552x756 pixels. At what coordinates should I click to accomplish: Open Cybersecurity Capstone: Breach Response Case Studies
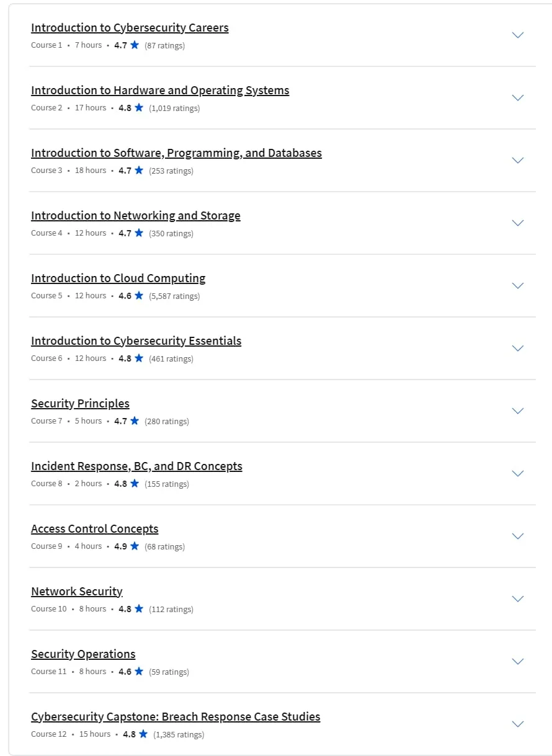point(176,717)
